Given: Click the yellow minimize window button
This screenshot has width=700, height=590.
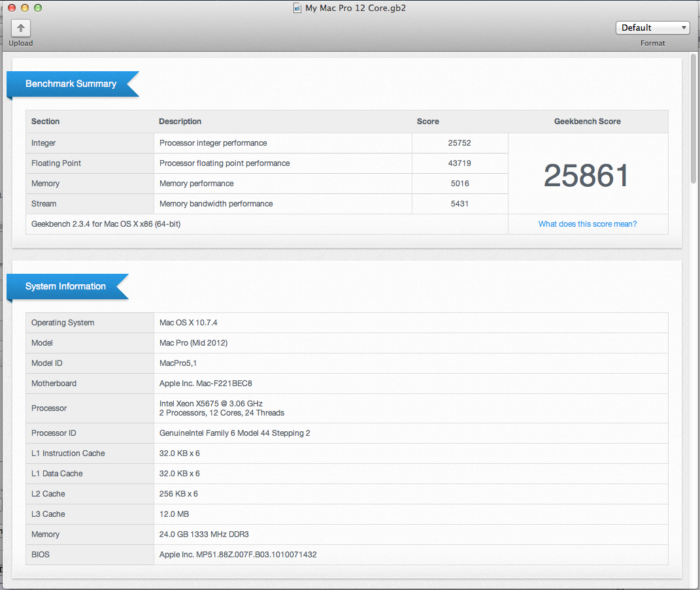Looking at the screenshot, I should [x=25, y=8].
